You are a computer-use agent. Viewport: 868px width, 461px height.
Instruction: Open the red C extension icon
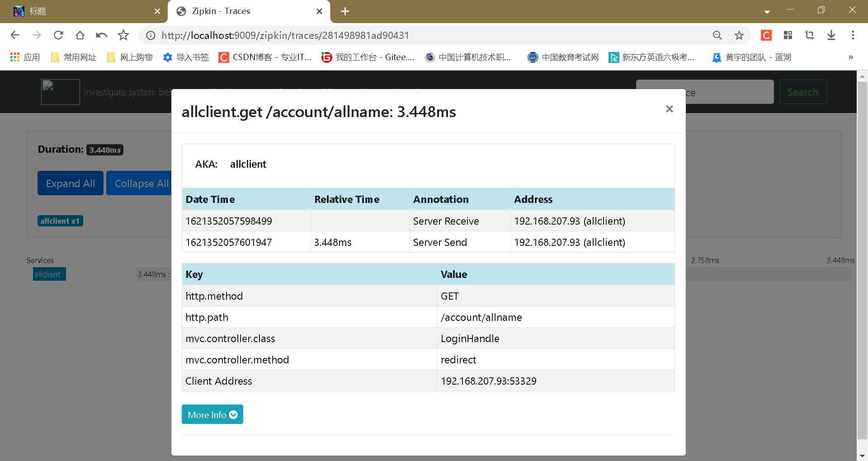(766, 35)
